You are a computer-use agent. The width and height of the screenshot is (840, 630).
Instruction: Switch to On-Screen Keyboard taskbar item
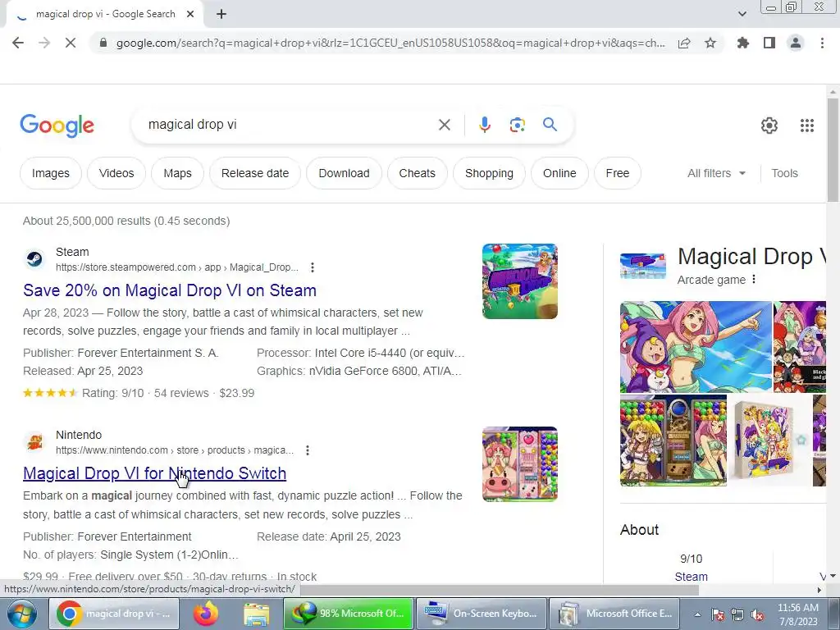481,614
